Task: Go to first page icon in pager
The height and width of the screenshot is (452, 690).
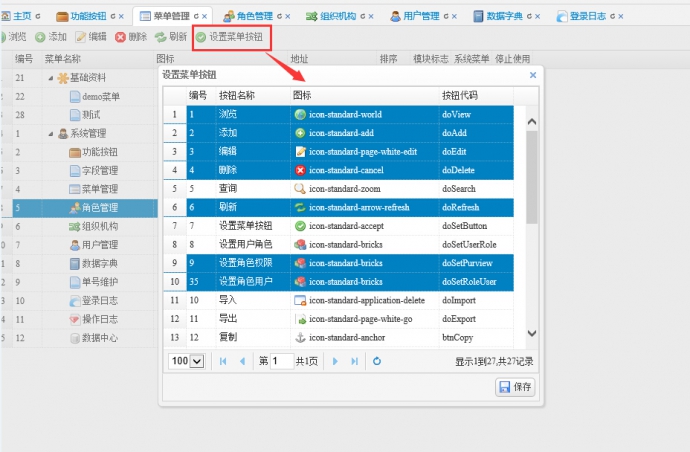Action: pyautogui.click(x=223, y=361)
